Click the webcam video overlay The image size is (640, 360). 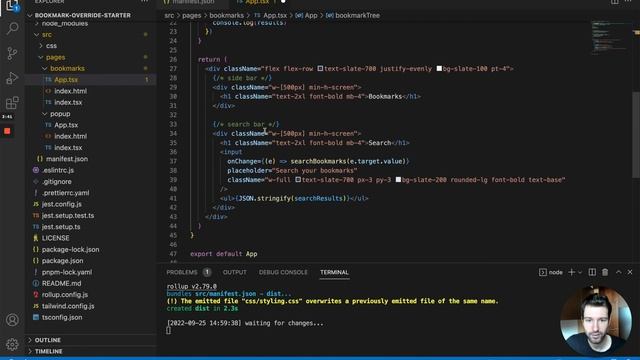(x=596, y=321)
